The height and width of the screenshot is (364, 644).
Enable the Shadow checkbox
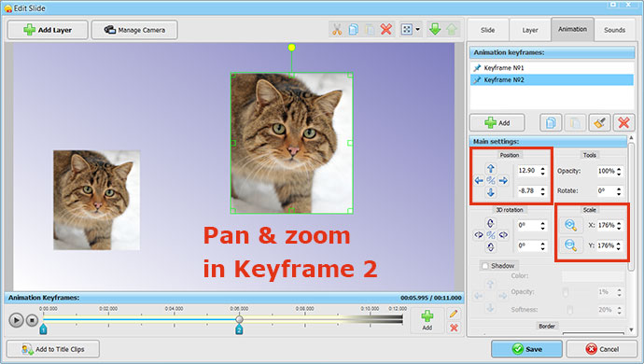point(485,266)
